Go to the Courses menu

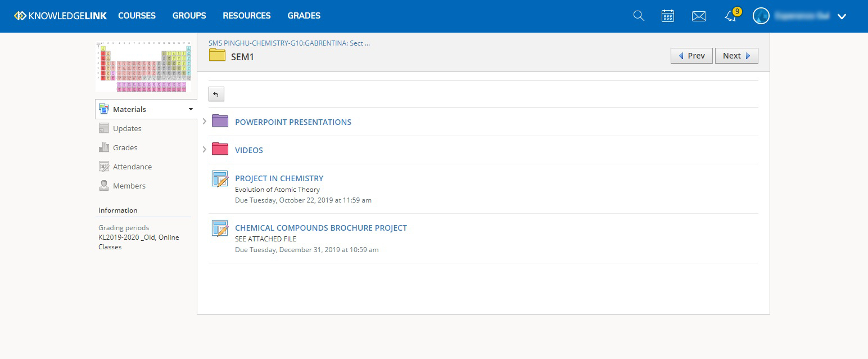[137, 16]
